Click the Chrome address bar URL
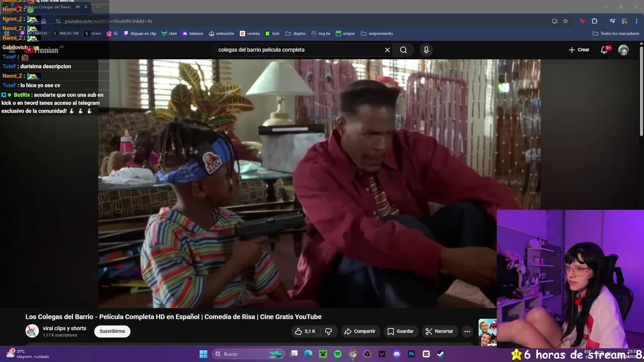 click(108, 21)
